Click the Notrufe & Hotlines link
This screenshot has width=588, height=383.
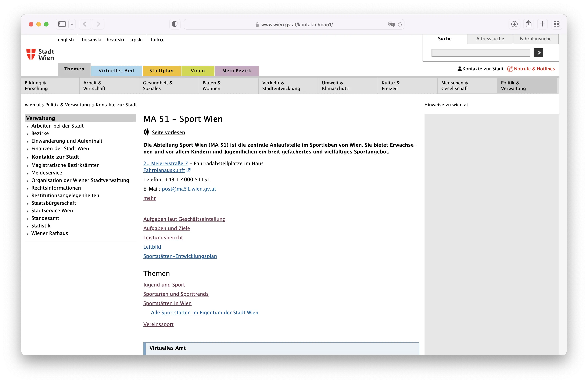pos(531,69)
